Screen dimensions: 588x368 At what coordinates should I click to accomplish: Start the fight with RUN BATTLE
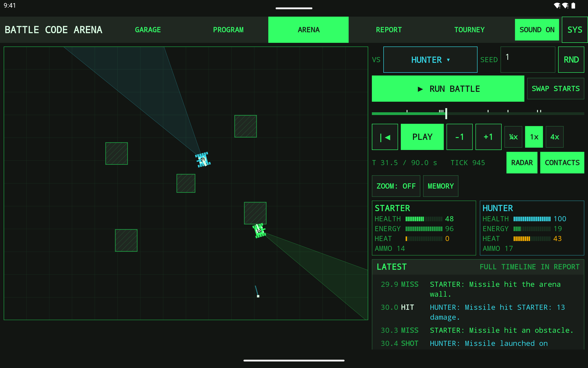[x=448, y=89]
